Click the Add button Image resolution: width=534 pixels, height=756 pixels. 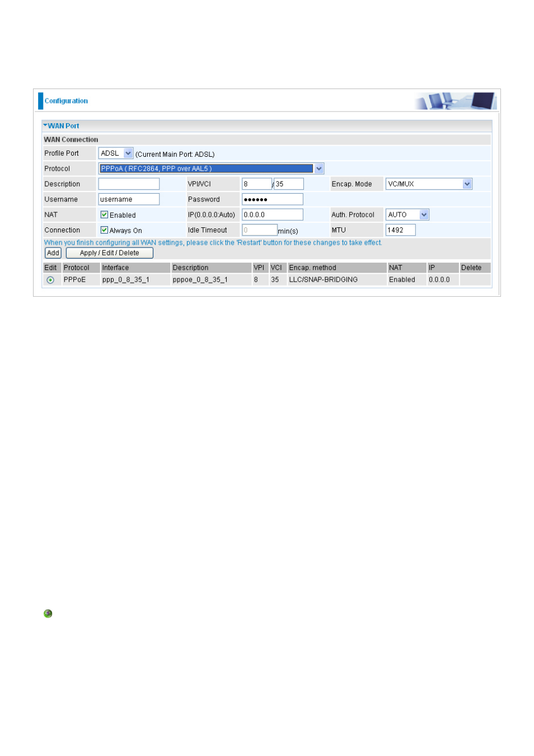(x=53, y=253)
